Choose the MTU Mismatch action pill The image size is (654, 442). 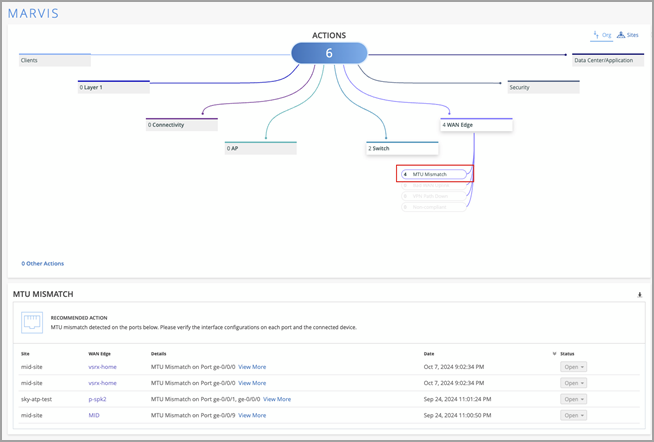coord(435,174)
